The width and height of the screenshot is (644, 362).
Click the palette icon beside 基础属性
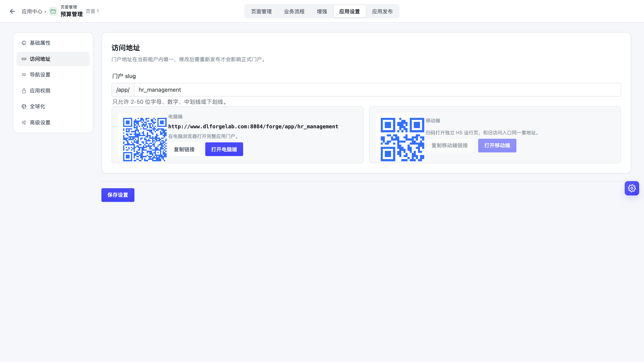pyautogui.click(x=24, y=43)
